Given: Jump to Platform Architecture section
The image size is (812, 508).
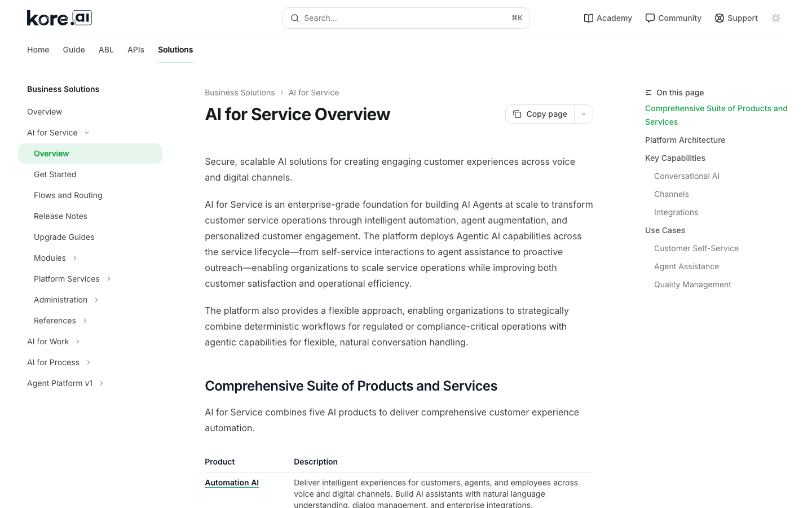Looking at the screenshot, I should coord(685,140).
